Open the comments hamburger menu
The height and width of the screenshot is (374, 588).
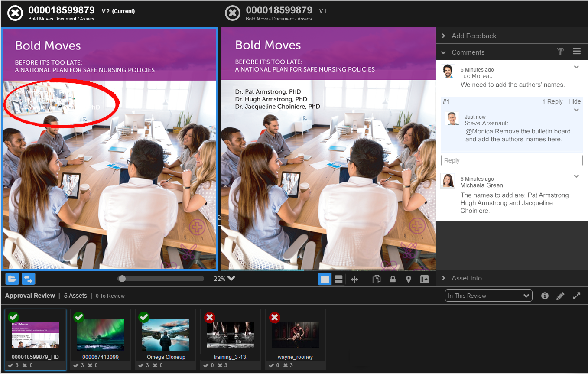pos(577,52)
